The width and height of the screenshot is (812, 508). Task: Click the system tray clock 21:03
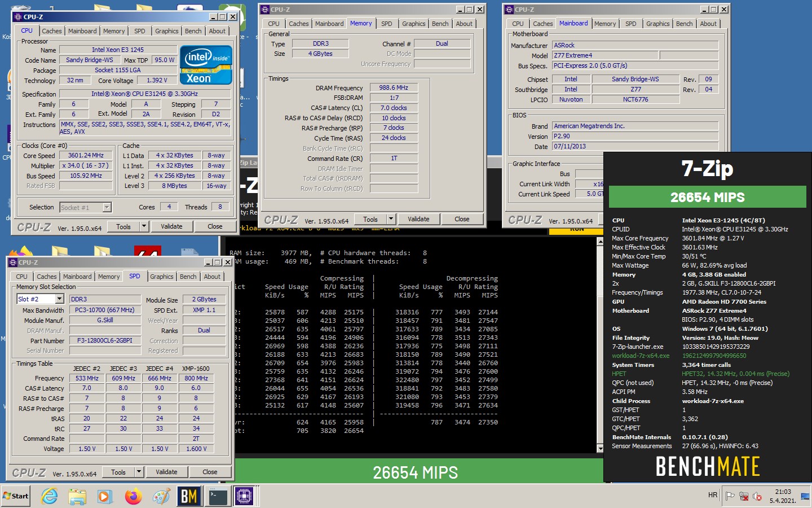click(x=783, y=492)
